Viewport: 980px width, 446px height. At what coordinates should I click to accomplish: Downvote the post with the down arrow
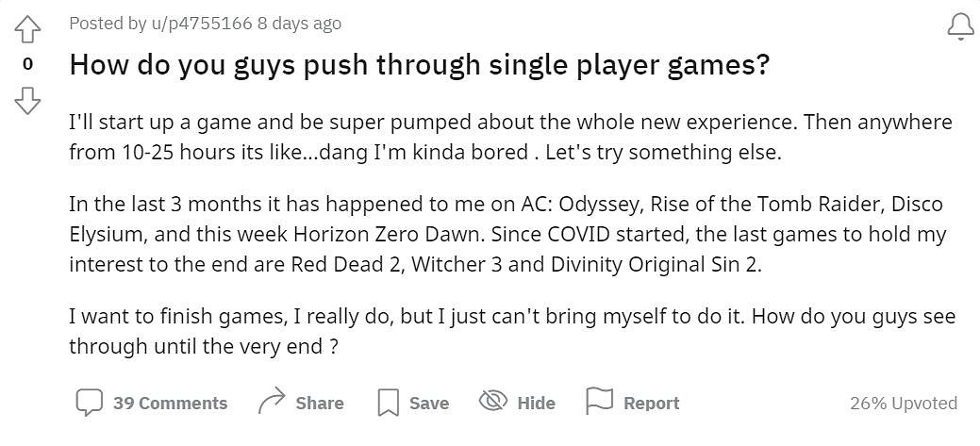pos(28,100)
